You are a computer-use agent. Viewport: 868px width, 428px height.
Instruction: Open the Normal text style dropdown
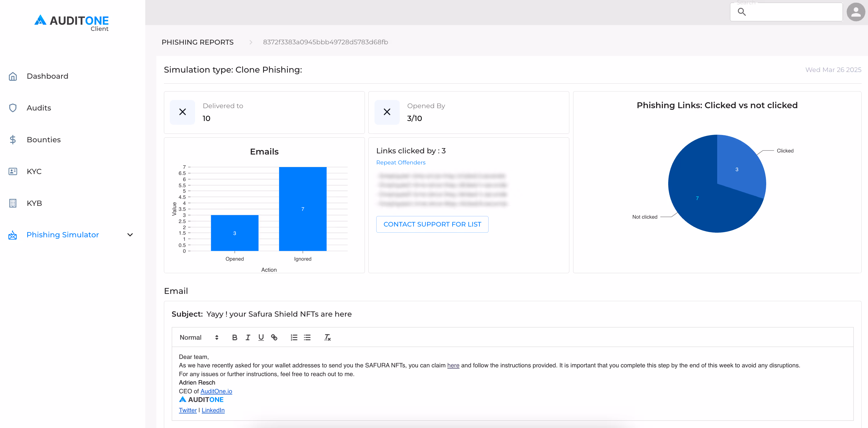pos(199,337)
